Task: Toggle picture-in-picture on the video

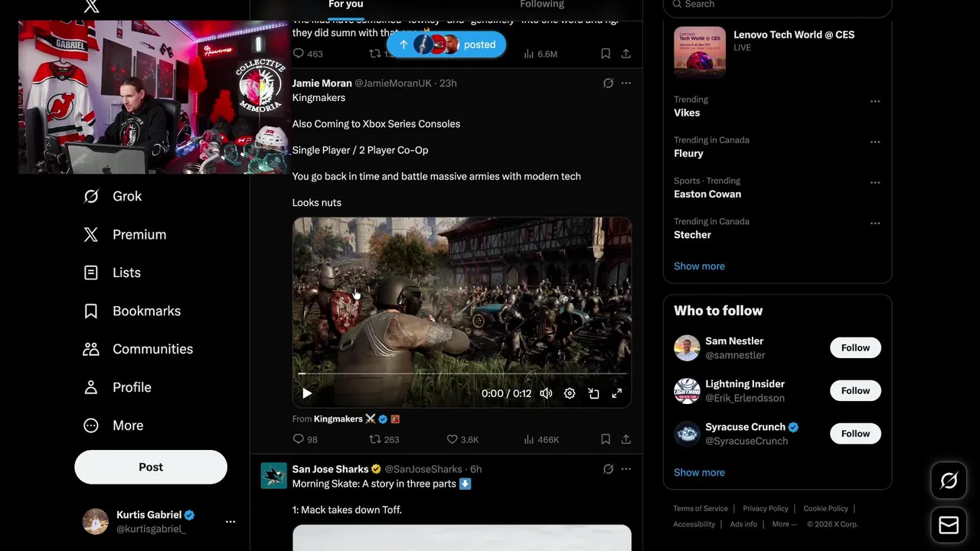Action: tap(593, 393)
